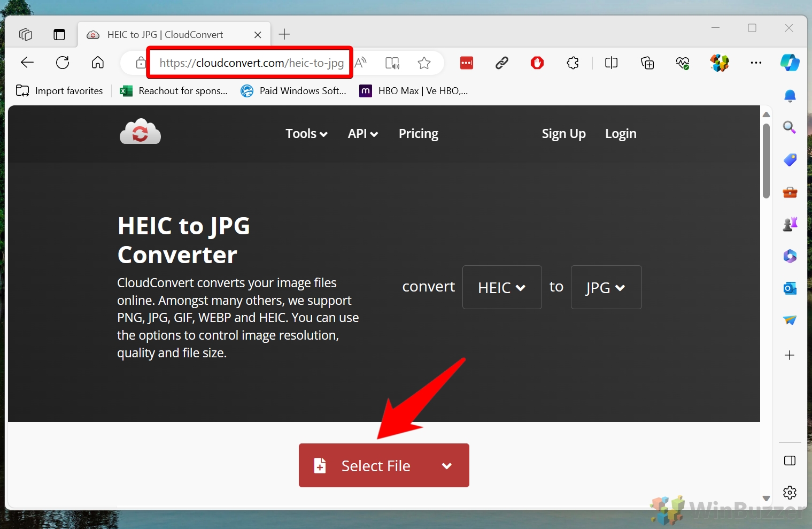Open the HEIC source format dropdown
The width and height of the screenshot is (812, 529).
pyautogui.click(x=502, y=287)
